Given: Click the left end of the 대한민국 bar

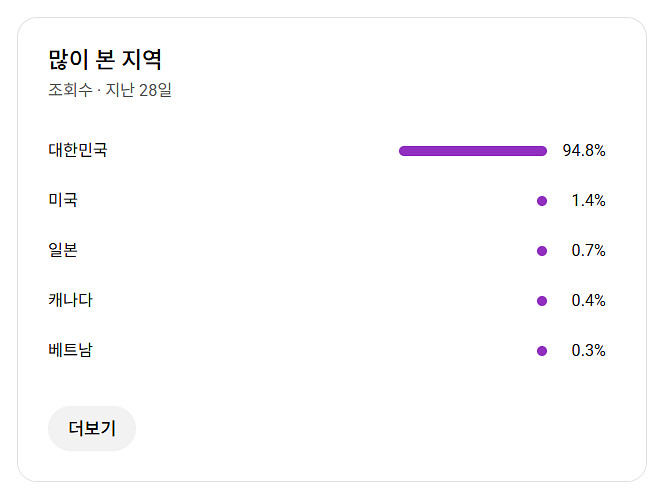Looking at the screenshot, I should pos(404,151).
